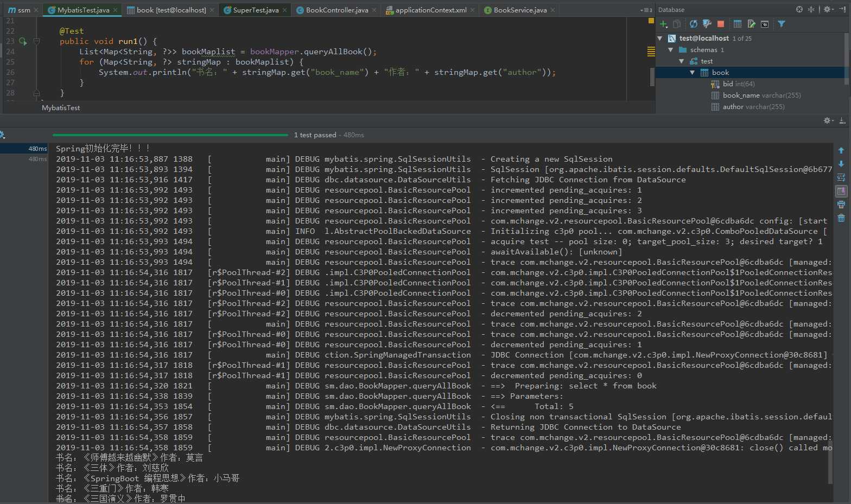Collapse the schemas folder node
Screen dimensions: 851x504
(x=671, y=50)
